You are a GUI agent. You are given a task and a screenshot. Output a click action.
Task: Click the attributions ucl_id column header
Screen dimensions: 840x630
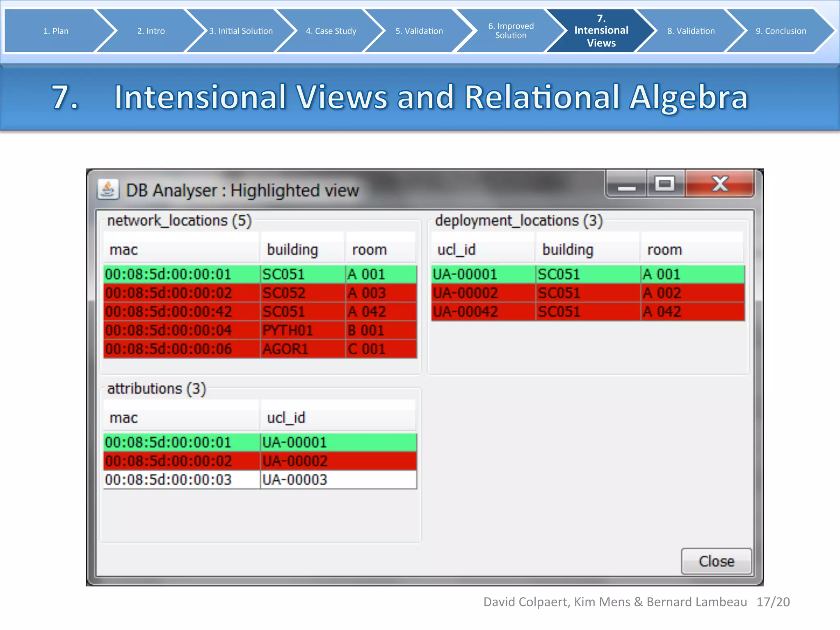(337, 418)
